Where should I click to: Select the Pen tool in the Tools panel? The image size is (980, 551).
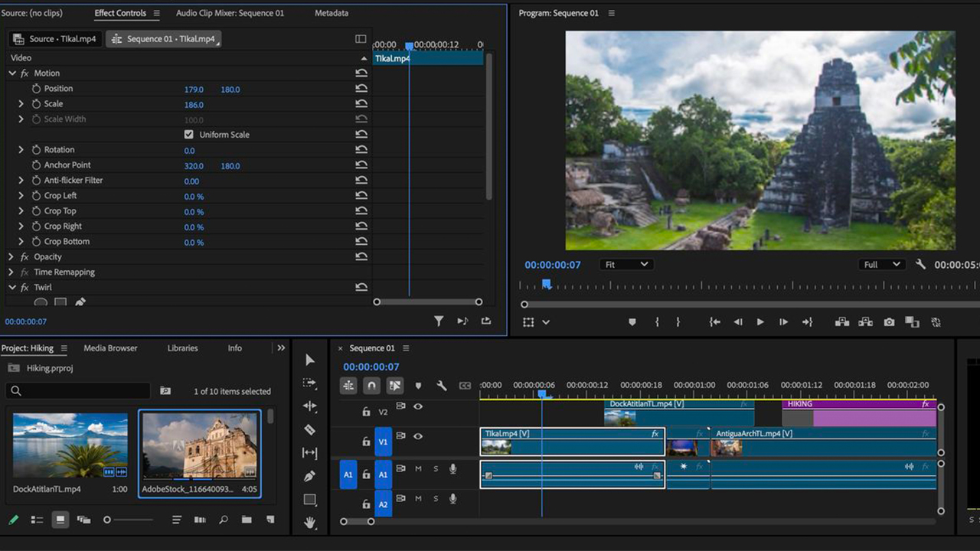point(310,476)
